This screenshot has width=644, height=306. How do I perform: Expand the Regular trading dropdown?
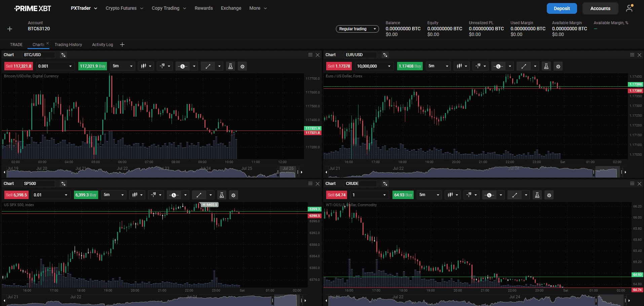[357, 29]
